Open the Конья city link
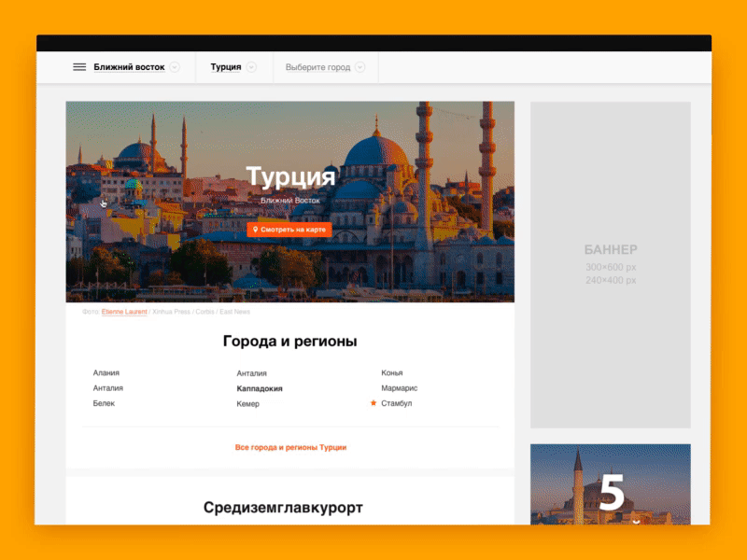 [392, 372]
